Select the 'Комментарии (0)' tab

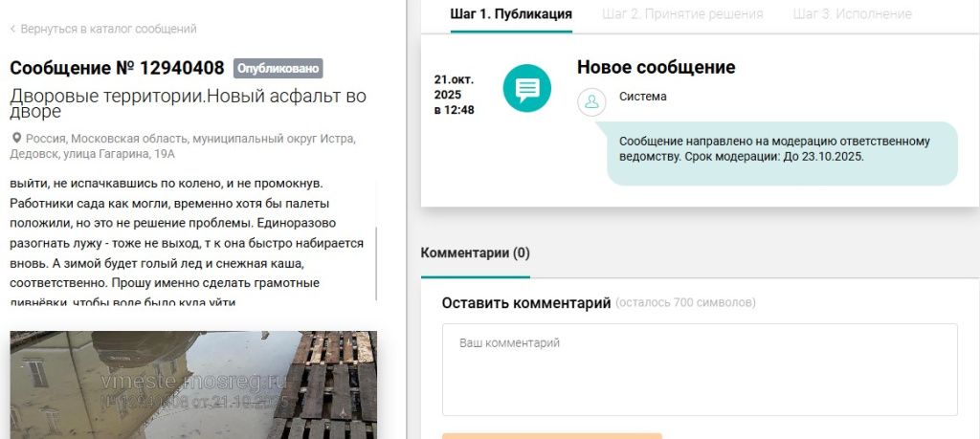(x=475, y=252)
